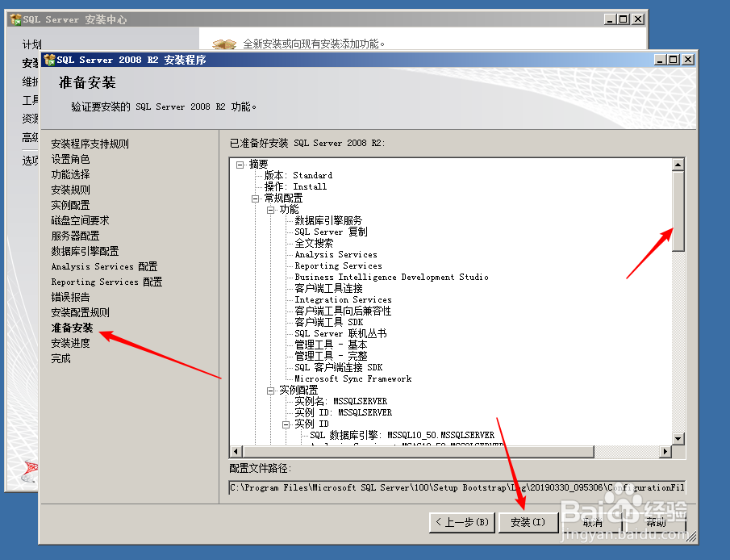Viewport: 730px width, 560px height.
Task: Select the 功能选择 step
Action: point(70,175)
